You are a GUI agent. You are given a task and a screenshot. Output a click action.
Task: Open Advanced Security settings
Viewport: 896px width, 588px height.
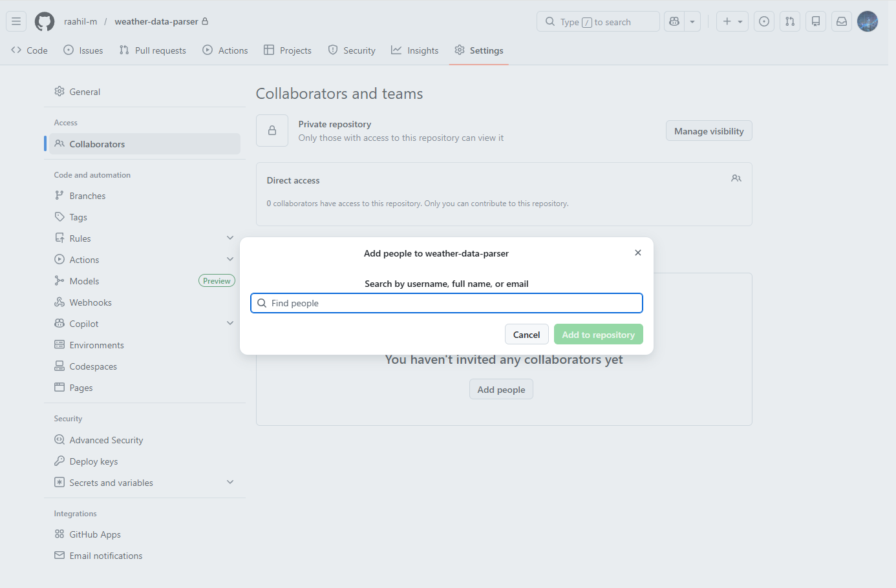click(x=145, y=440)
